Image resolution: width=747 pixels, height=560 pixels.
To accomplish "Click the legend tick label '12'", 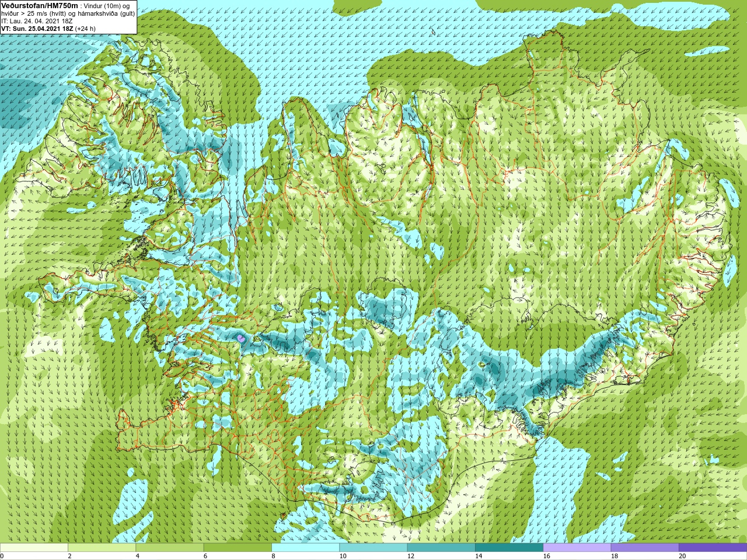I will pyautogui.click(x=411, y=556).
